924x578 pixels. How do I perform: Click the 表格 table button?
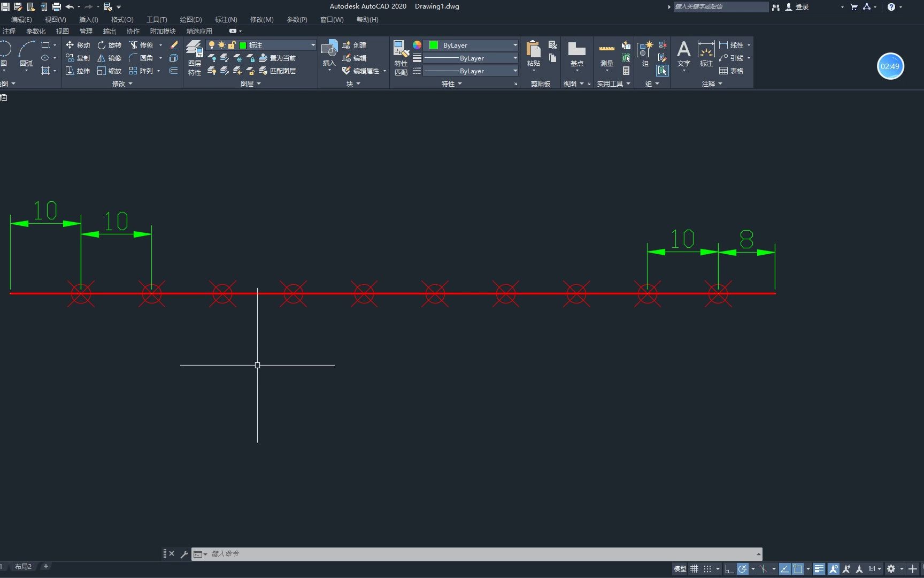pyautogui.click(x=731, y=71)
